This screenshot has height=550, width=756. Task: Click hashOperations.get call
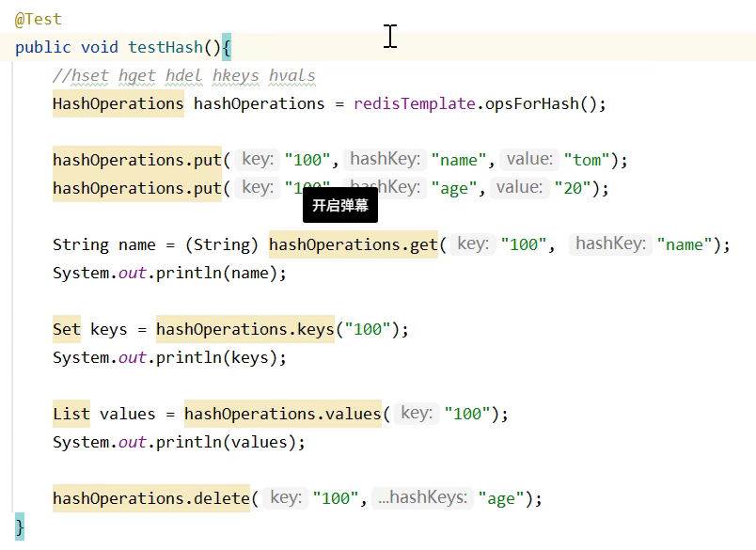pos(354,244)
